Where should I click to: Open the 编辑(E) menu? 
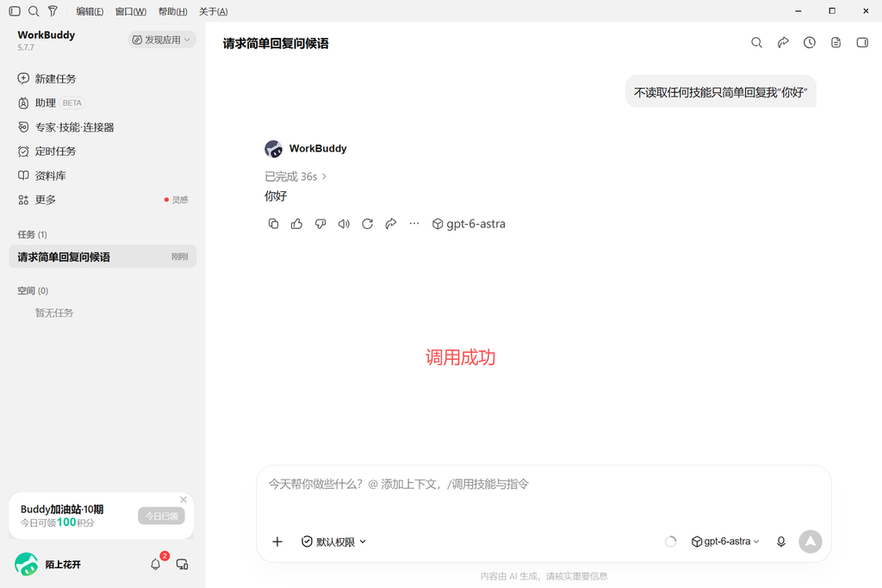click(90, 11)
